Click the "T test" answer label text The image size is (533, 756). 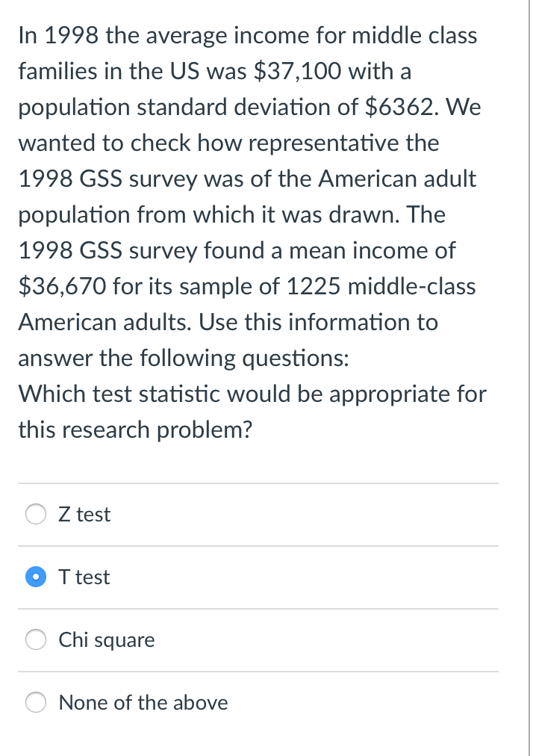point(84,577)
